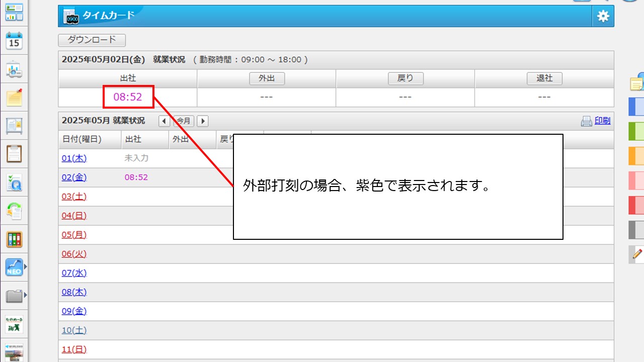Select the blue sticky color tab
This screenshot has width=644, height=362.
pos(636,107)
